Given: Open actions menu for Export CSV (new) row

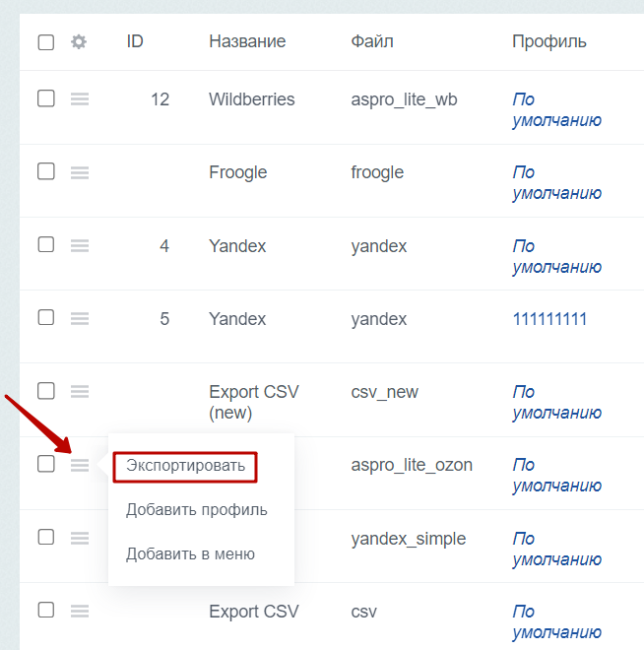Looking at the screenshot, I should pos(80,392).
